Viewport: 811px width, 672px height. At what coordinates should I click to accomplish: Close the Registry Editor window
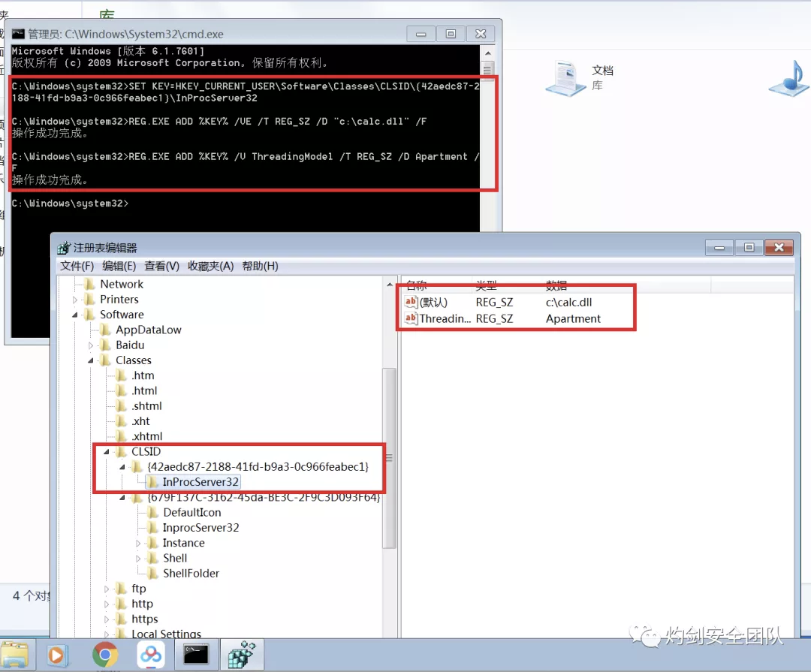coord(779,248)
